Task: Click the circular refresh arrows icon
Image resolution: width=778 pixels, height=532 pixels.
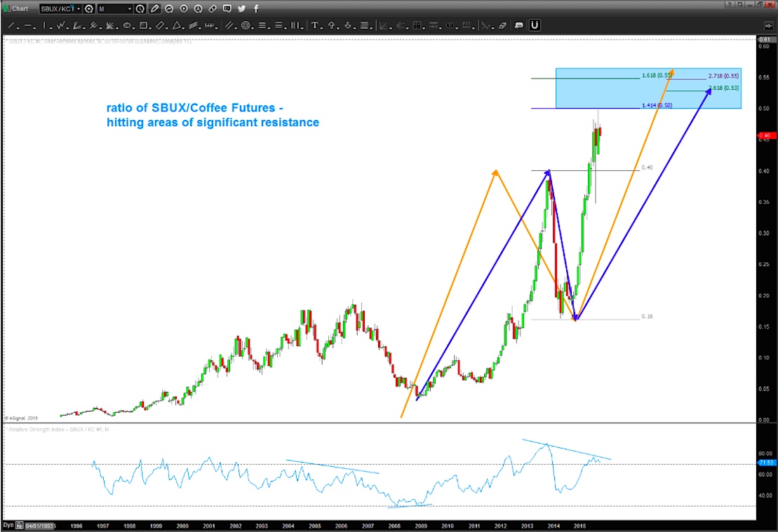Action: pos(168,9)
